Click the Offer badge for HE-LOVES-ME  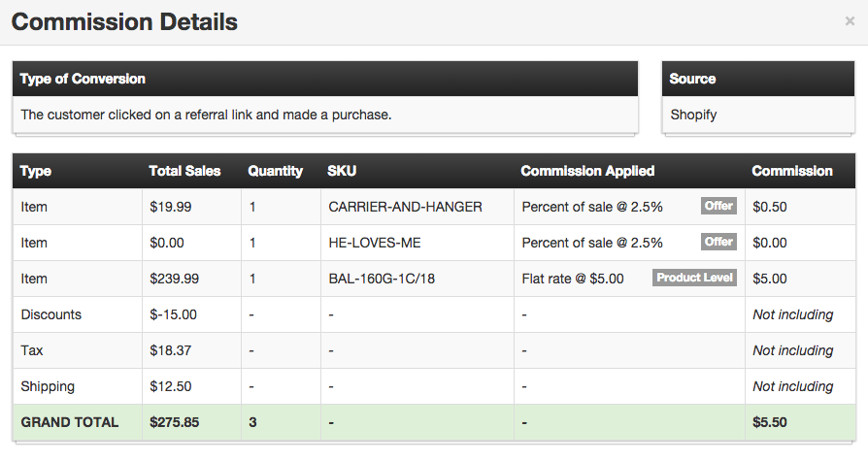point(718,242)
